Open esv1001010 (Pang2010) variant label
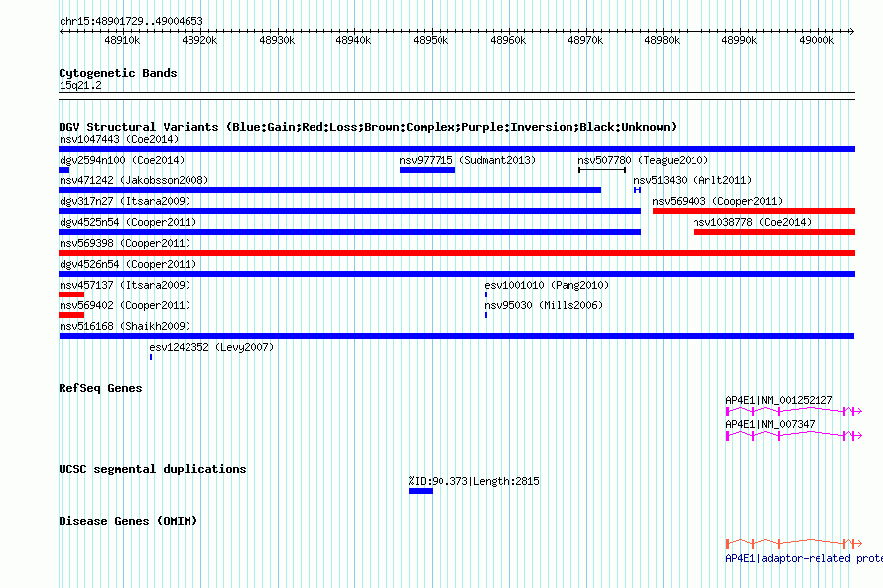Viewport: 883px width, 588px height. pos(547,285)
